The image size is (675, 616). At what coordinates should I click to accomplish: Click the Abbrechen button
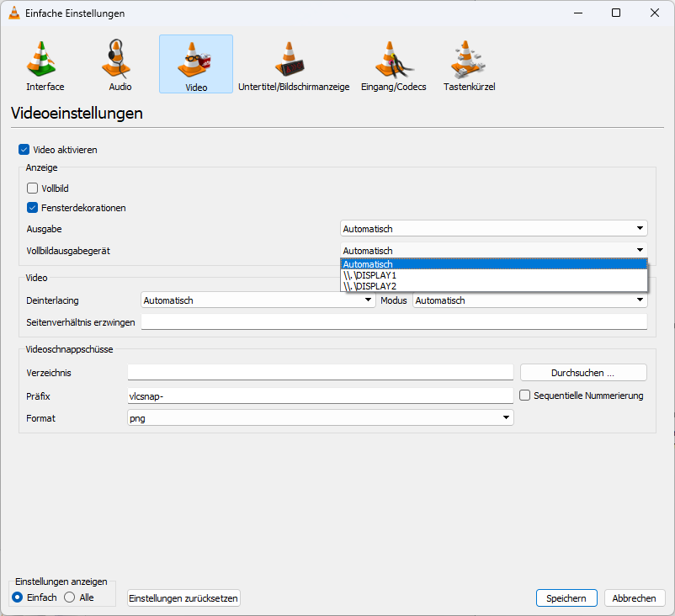[634, 598]
